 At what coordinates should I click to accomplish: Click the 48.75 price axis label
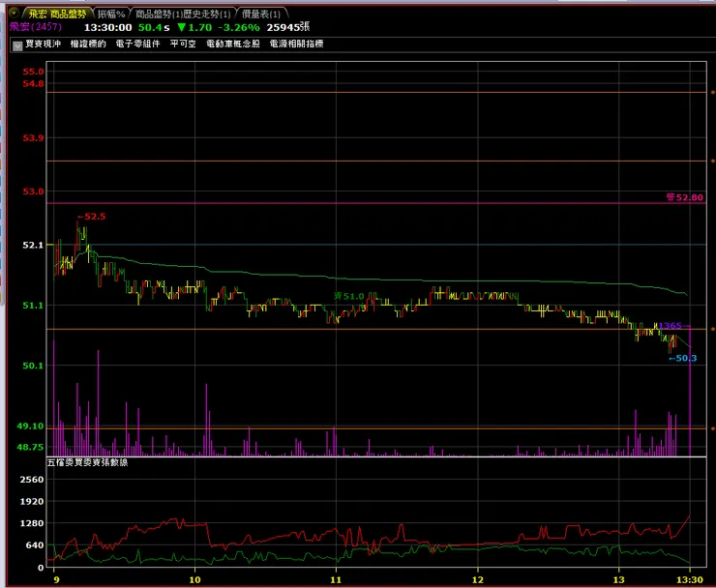tap(31, 448)
